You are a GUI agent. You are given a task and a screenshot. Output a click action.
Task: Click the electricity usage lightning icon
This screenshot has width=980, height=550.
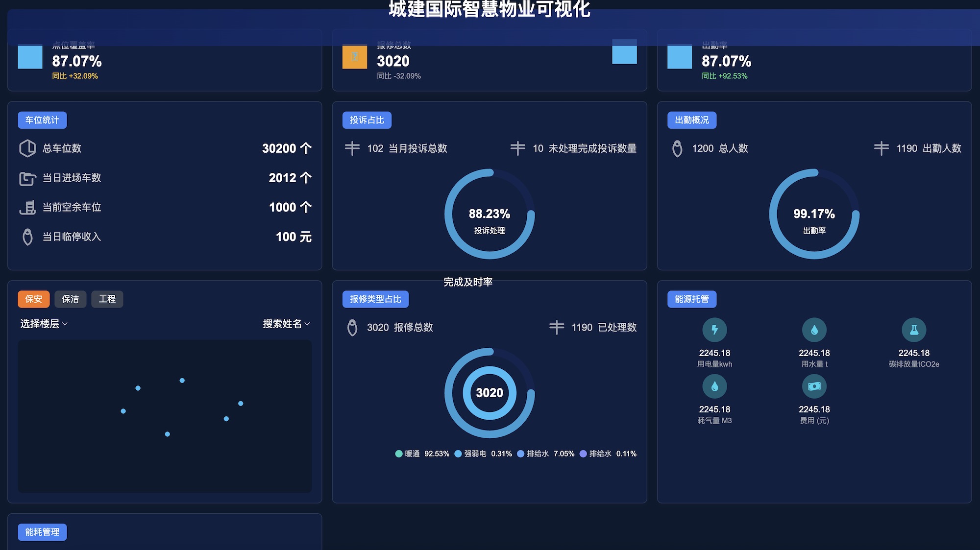tap(714, 330)
